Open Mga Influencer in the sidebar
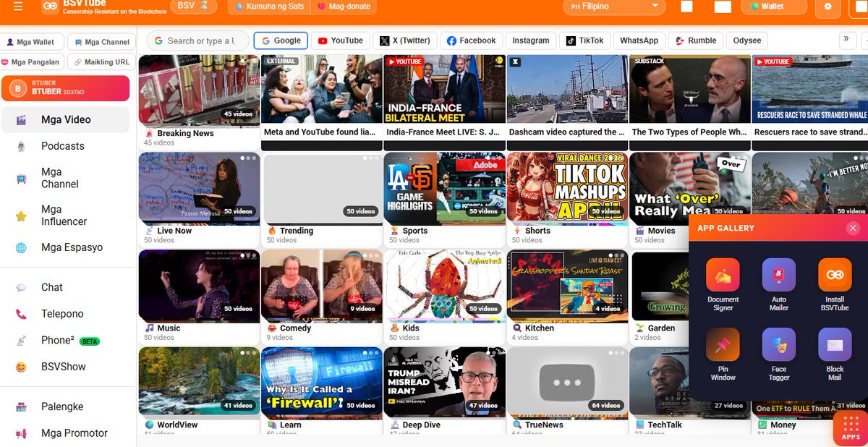 65,216
